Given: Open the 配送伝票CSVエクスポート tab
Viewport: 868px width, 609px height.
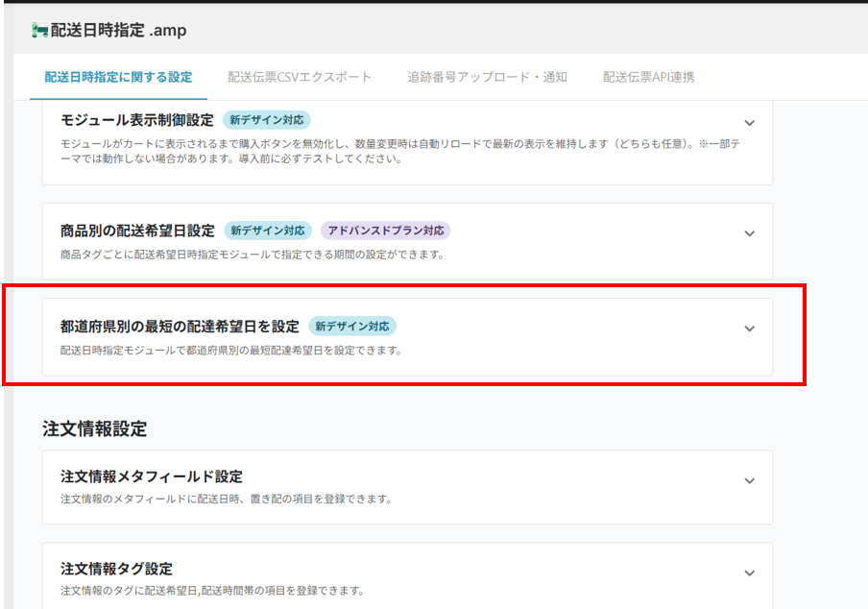Looking at the screenshot, I should pyautogui.click(x=300, y=77).
